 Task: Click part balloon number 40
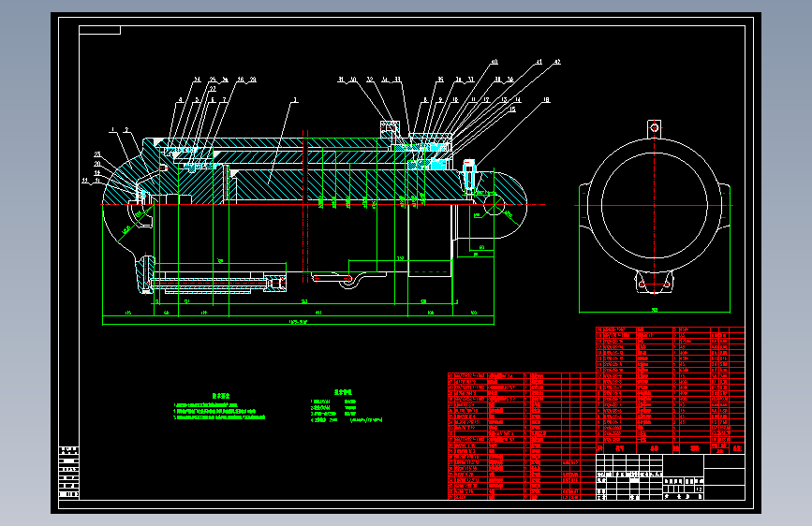click(x=494, y=62)
